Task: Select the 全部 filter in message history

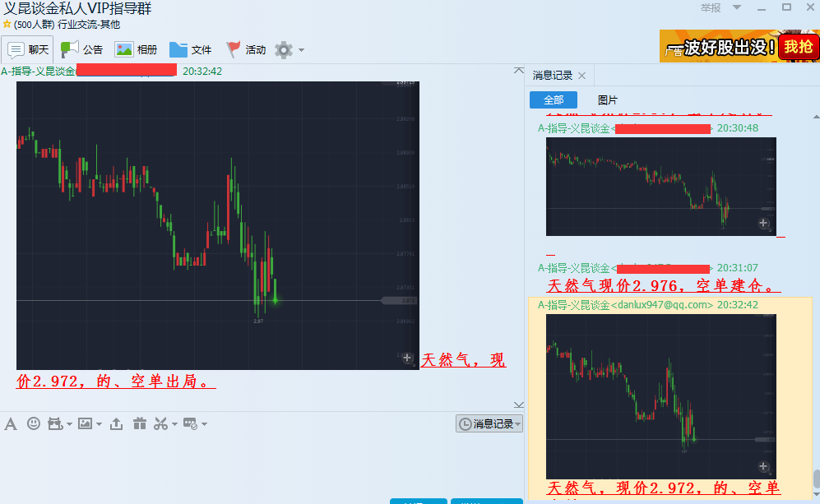Action: coord(554,99)
